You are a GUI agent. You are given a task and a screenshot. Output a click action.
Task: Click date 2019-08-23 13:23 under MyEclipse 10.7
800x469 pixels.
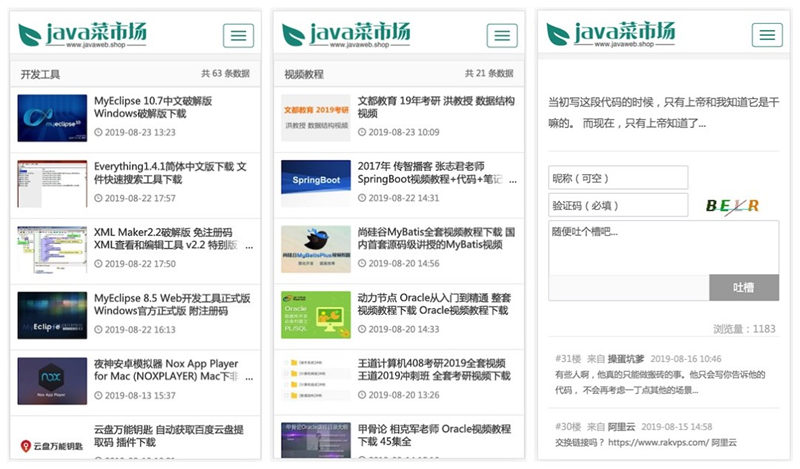pos(140,132)
